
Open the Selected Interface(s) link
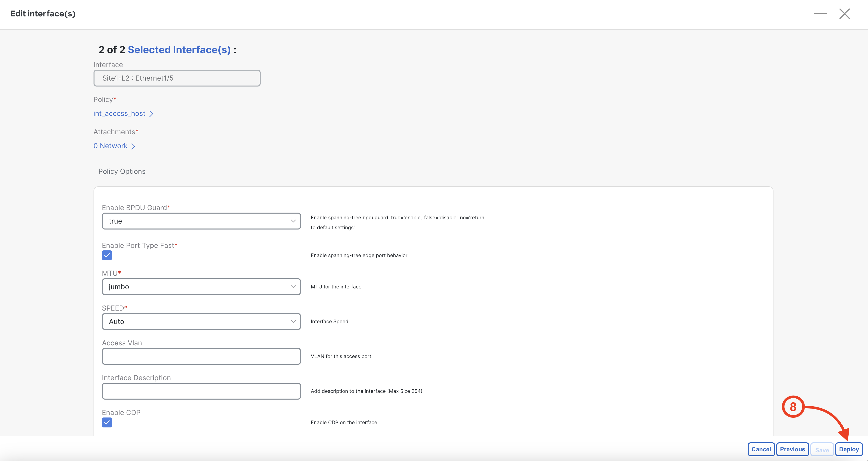179,50
